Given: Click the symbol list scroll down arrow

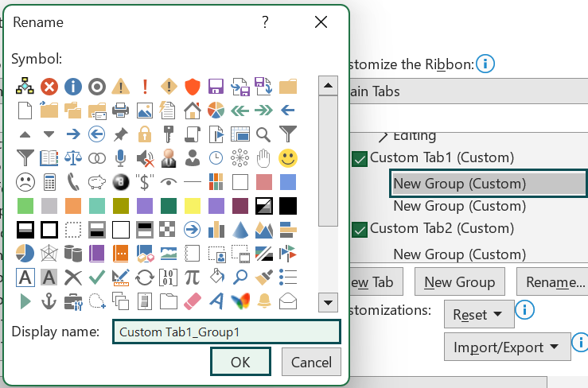Looking at the screenshot, I should (328, 302).
